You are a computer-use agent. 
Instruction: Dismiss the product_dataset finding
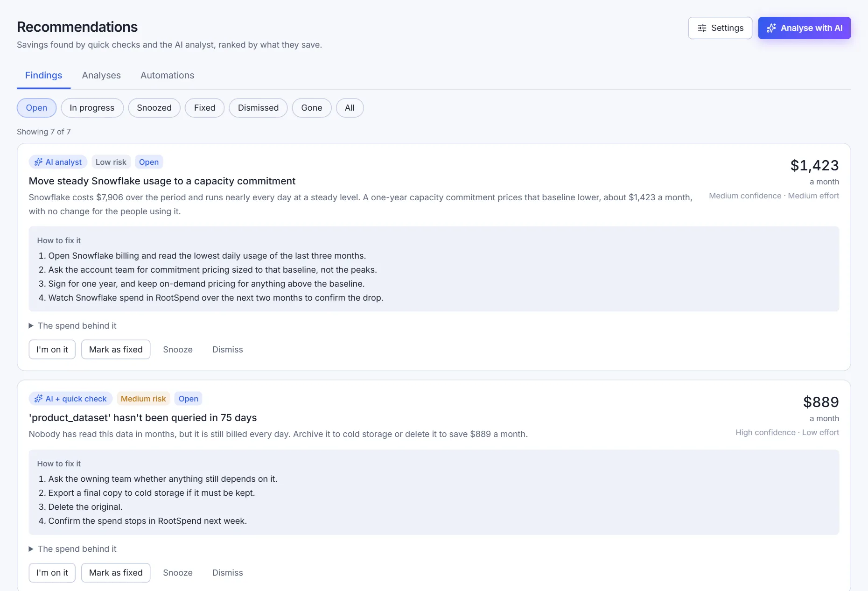tap(228, 573)
